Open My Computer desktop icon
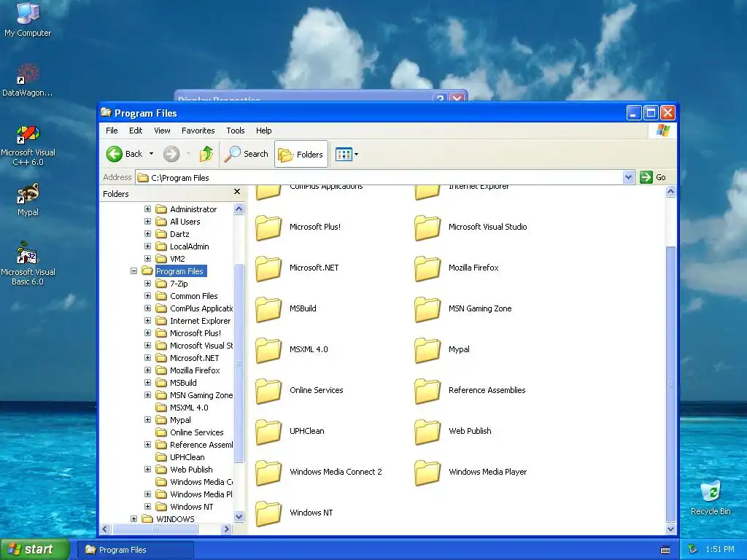Screen dimensions: 747x560 point(28,19)
